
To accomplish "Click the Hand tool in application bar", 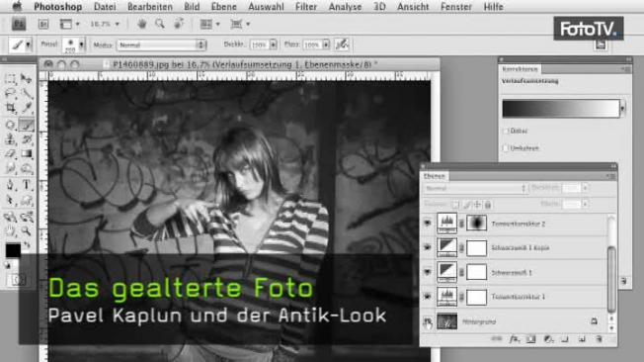I will point(142,24).
